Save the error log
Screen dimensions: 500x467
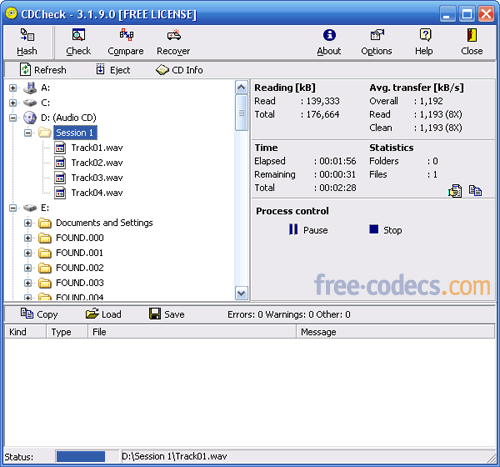(167, 314)
